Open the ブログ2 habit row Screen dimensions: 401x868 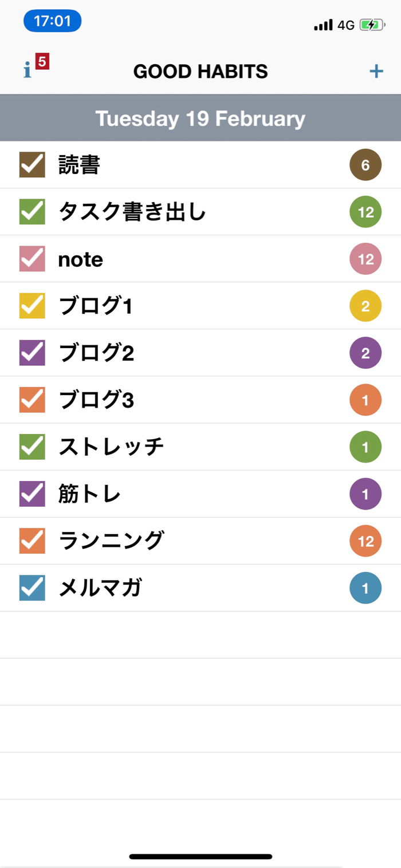pos(200,353)
